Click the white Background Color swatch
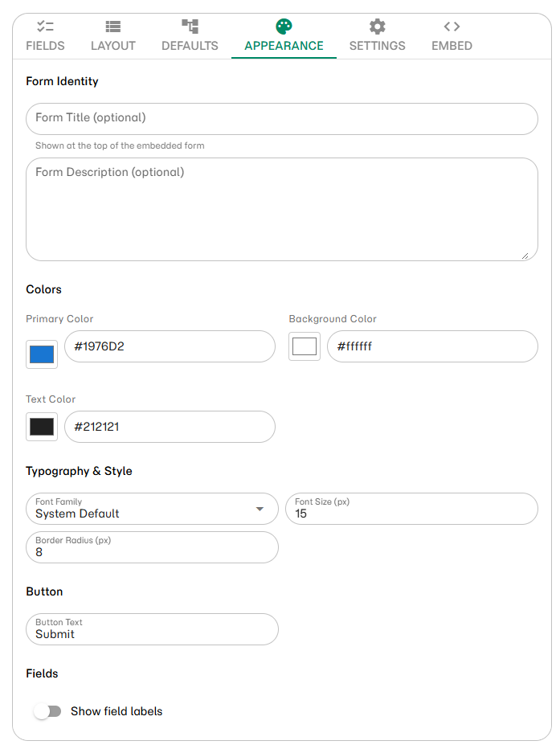 [x=304, y=346]
